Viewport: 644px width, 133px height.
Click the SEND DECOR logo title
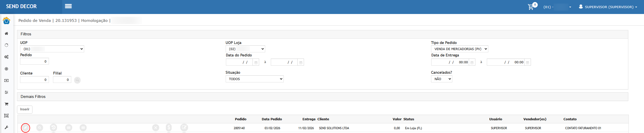[x=22, y=6]
